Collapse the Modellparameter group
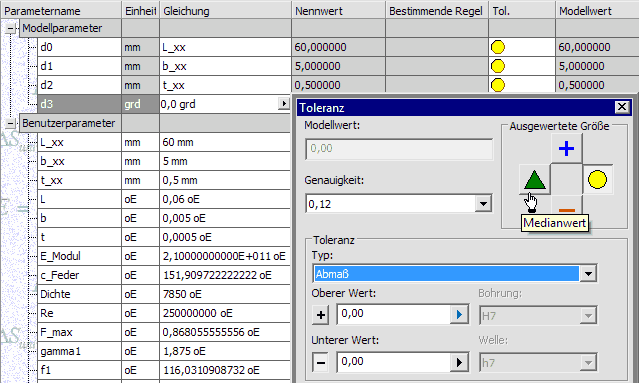The height and width of the screenshot is (383, 639). pos(11,28)
